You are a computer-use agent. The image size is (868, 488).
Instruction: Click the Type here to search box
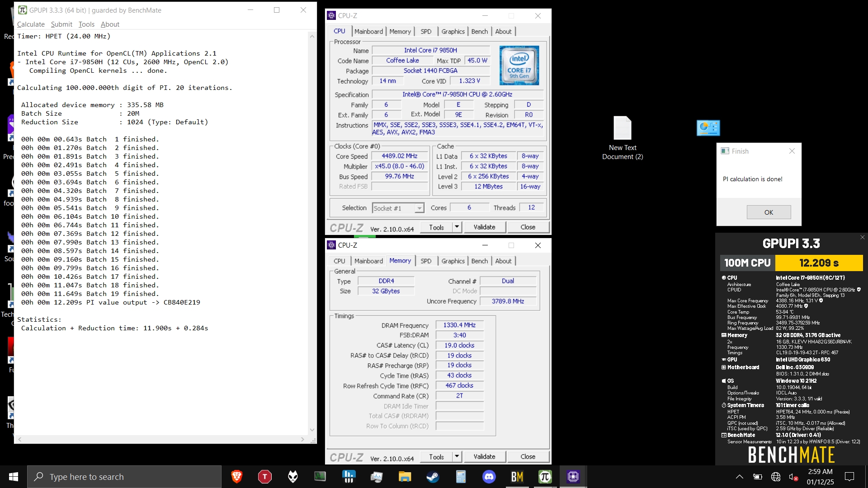(x=124, y=477)
